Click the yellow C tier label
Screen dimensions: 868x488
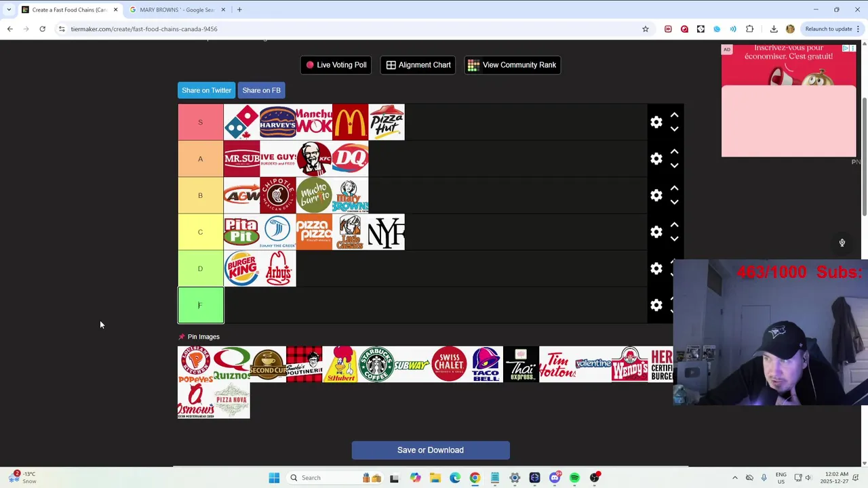(201, 232)
